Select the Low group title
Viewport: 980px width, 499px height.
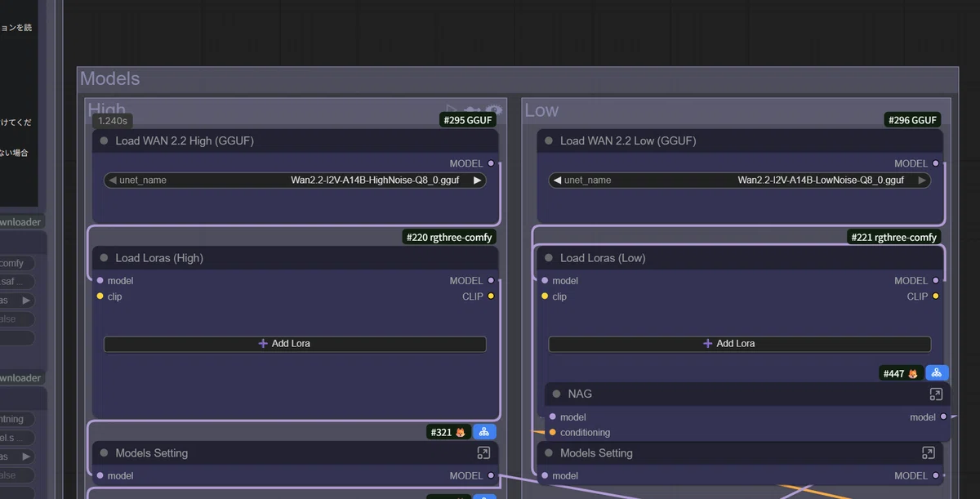(541, 110)
